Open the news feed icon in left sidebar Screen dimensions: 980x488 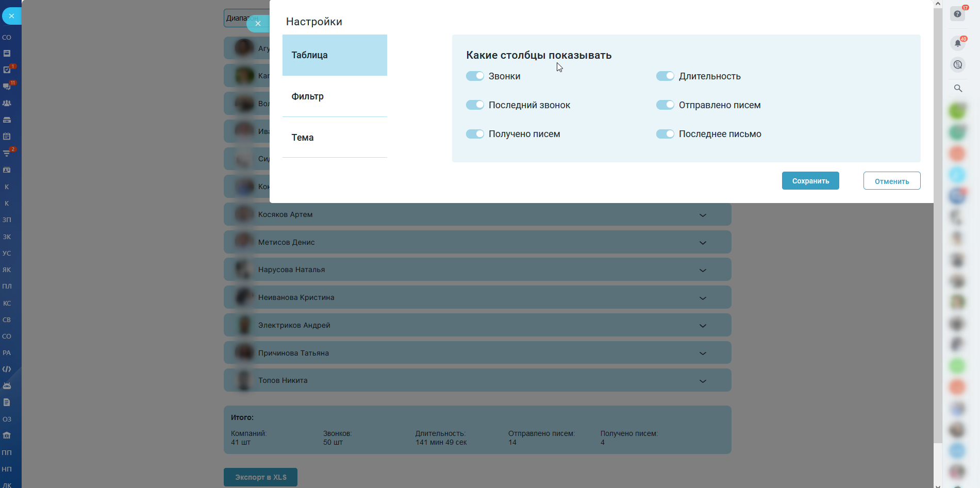tap(7, 54)
